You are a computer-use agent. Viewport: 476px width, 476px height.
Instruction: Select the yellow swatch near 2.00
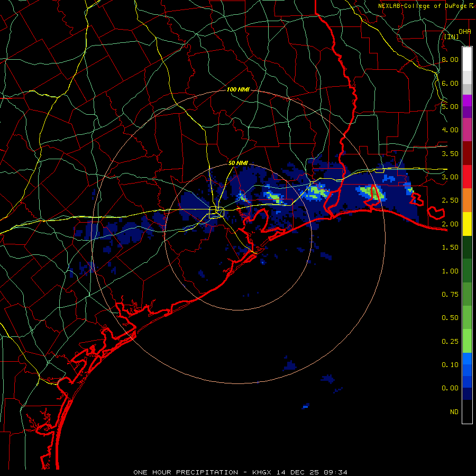[467, 224]
